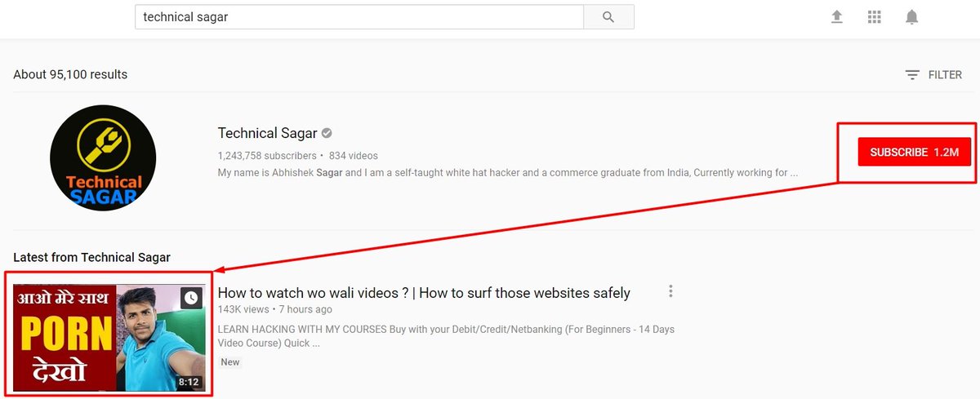Click the search magnifier button
The width and height of the screenshot is (980, 399).
click(608, 17)
